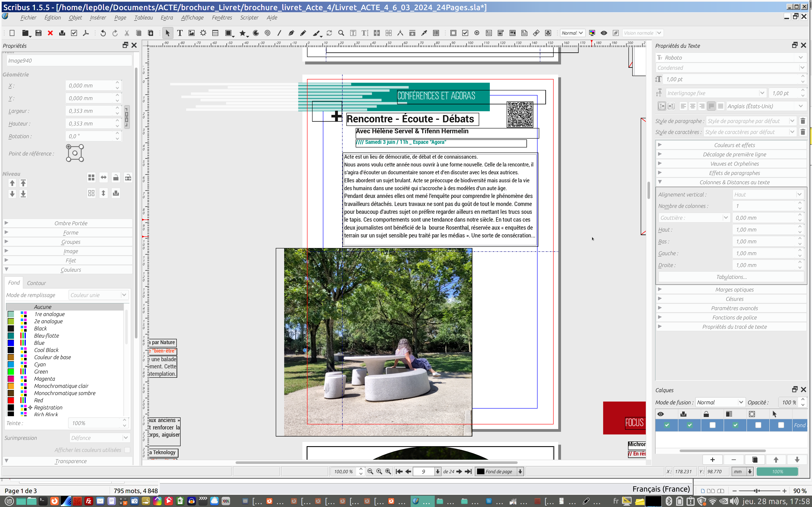
Task: Open the Roboto font family dropdown
Action: [x=801, y=58]
